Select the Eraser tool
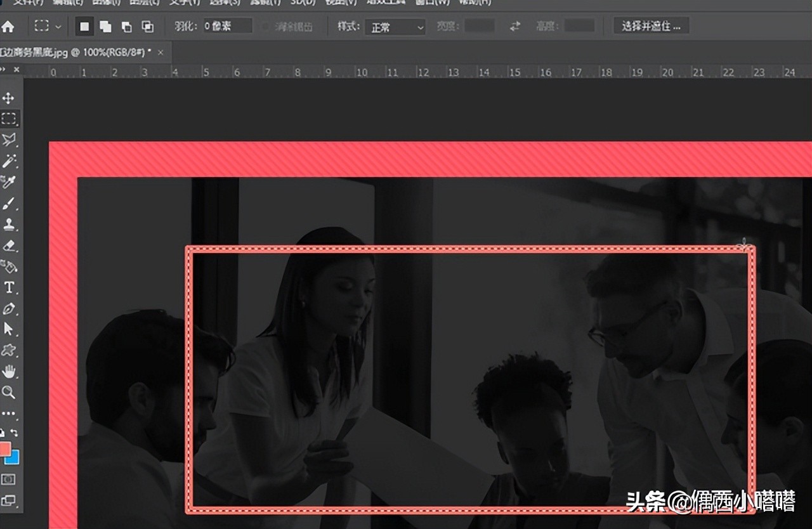 click(10, 245)
